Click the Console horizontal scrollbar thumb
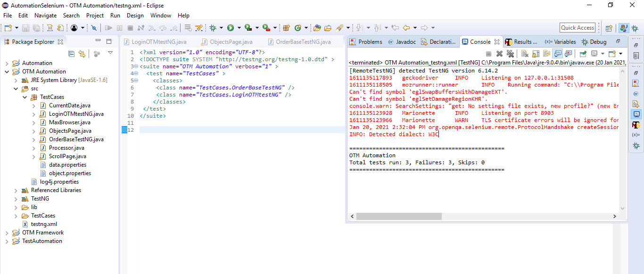 click(399, 217)
